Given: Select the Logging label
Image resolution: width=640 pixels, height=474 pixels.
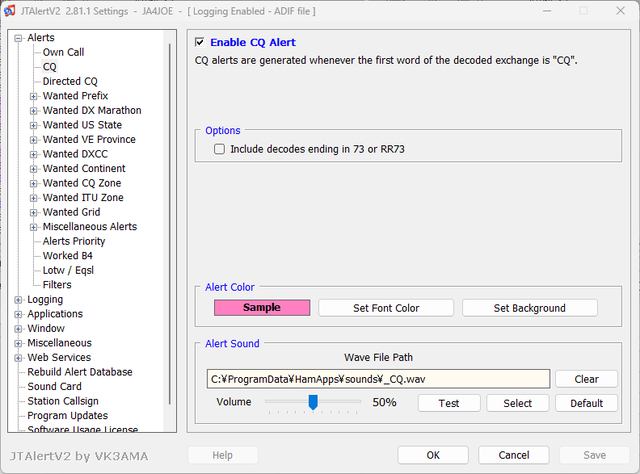Looking at the screenshot, I should (45, 299).
